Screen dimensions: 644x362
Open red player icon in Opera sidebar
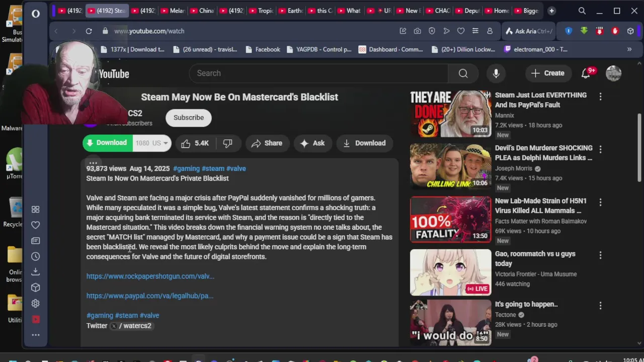(35, 319)
